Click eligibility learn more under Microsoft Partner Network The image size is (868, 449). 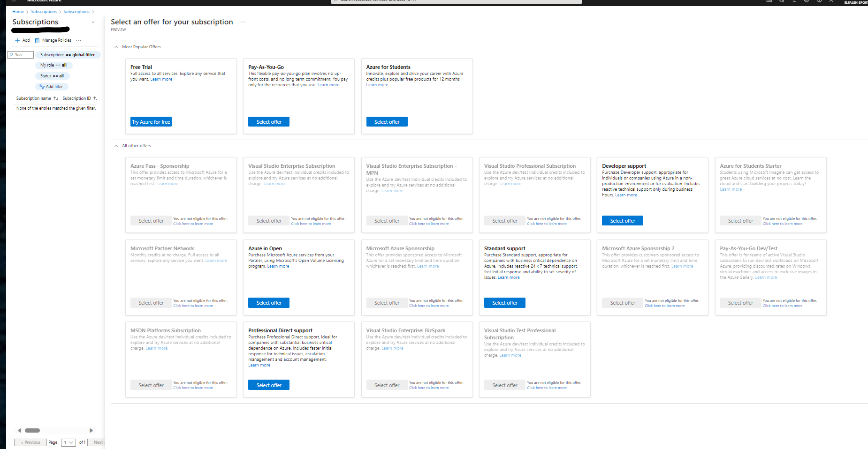tap(193, 306)
